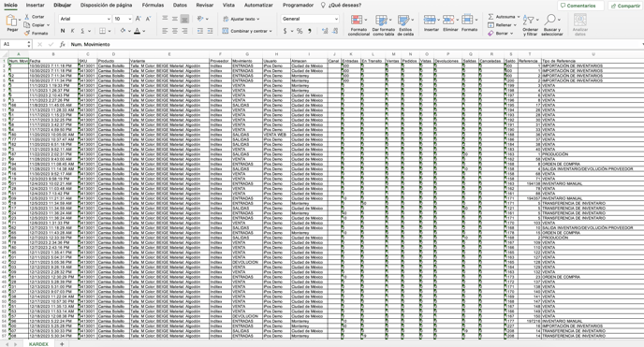This screenshot has width=644, height=347.
Task: Open Estilos de celda
Action: click(x=405, y=25)
